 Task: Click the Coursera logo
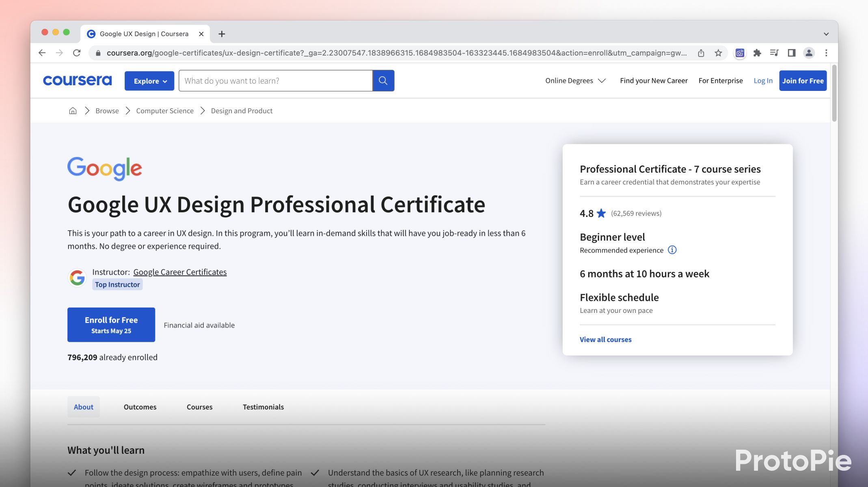pyautogui.click(x=77, y=80)
